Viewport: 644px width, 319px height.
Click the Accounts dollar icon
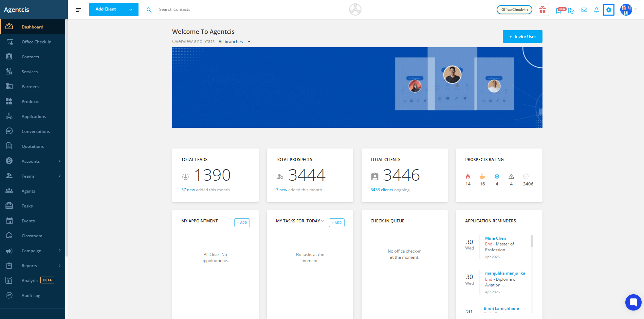pos(9,161)
